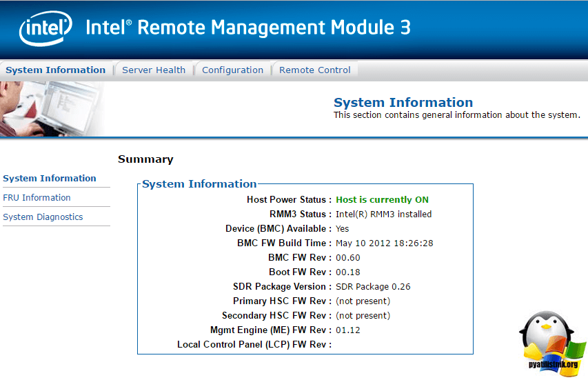Click the System Information box legend title
This screenshot has width=588, height=380.
click(x=199, y=184)
